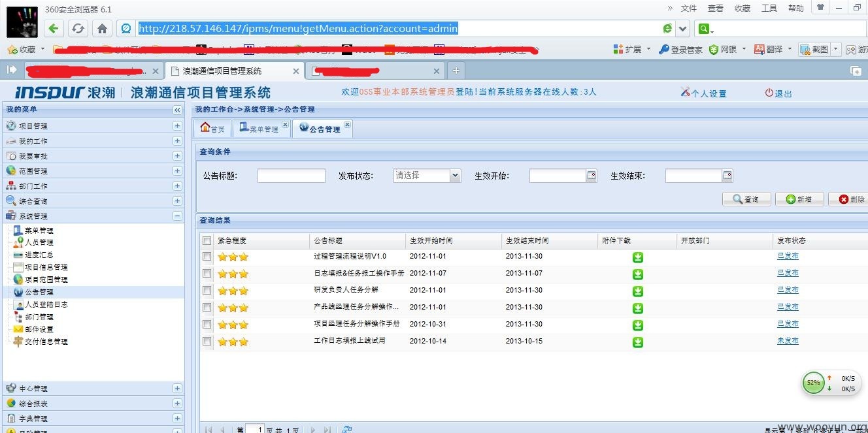The height and width of the screenshot is (433, 868).
Task: Check the row 过程管理流程说明V1.0
Action: click(207, 257)
